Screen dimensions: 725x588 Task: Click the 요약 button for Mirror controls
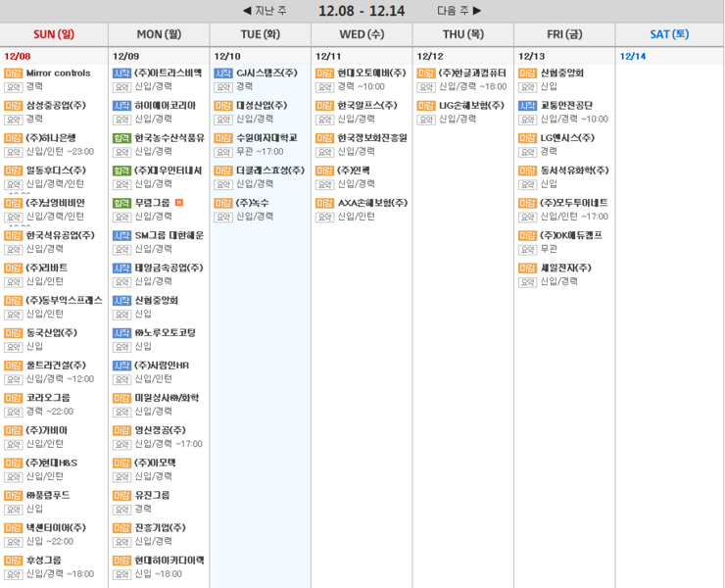(13, 87)
